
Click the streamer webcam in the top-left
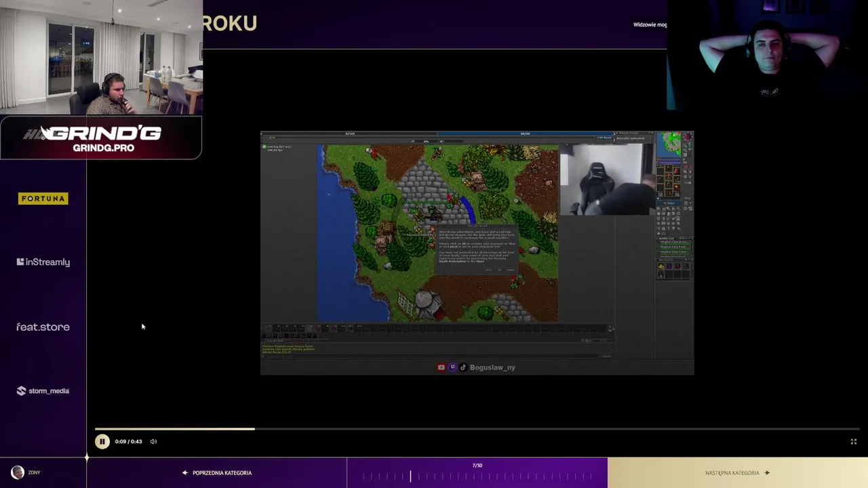pyautogui.click(x=101, y=58)
